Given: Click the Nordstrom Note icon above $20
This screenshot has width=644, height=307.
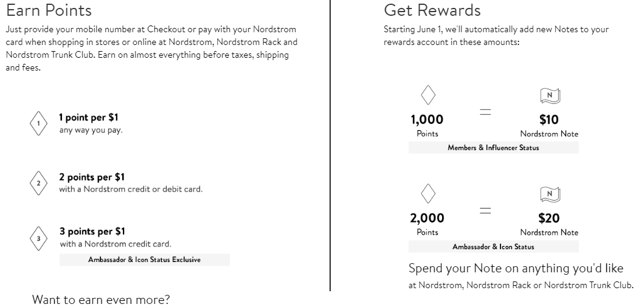Looking at the screenshot, I should click(550, 194).
